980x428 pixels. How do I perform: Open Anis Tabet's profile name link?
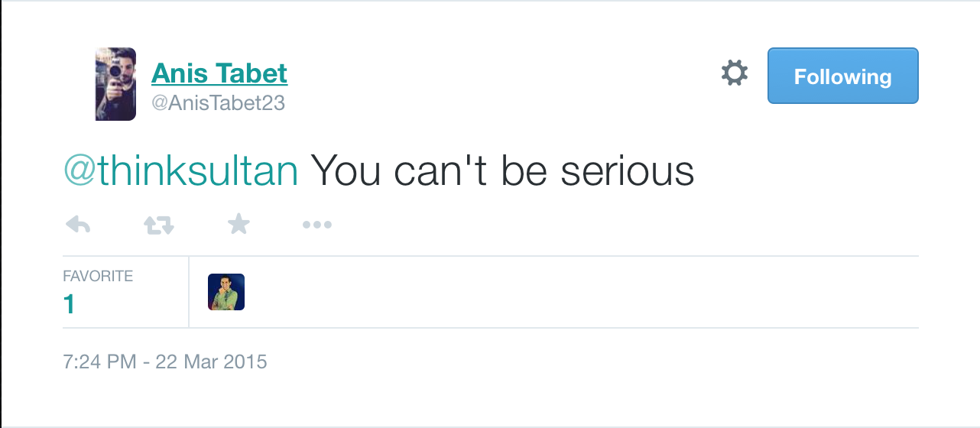219,74
